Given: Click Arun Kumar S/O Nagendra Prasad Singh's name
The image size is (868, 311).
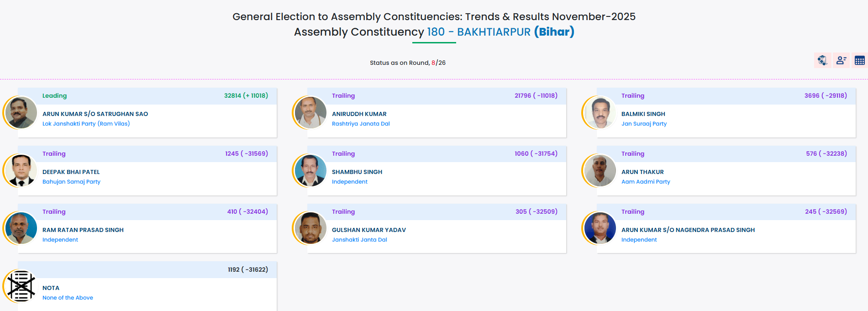Looking at the screenshot, I should pos(688,230).
